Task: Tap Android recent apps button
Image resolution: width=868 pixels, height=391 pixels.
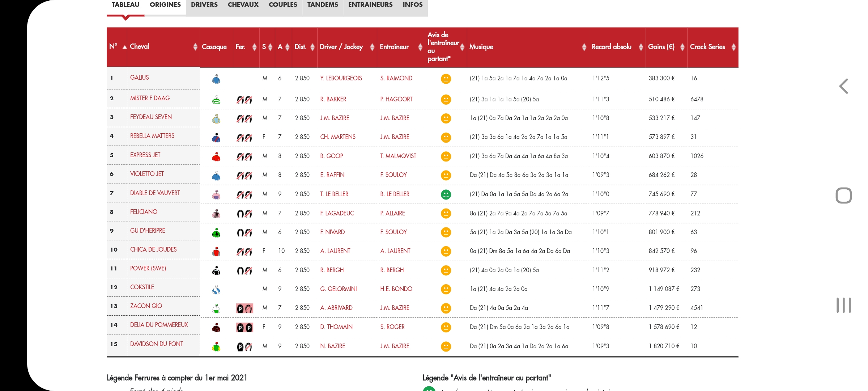Action: [844, 305]
